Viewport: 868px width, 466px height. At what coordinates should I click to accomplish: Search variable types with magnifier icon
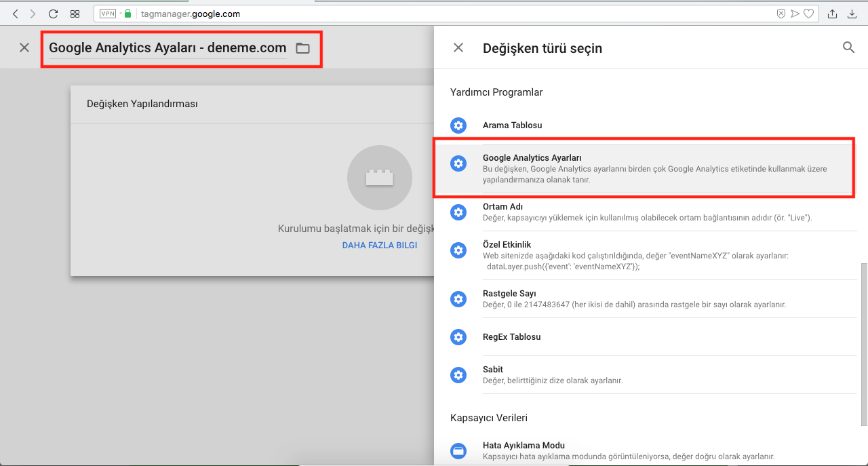tap(848, 47)
